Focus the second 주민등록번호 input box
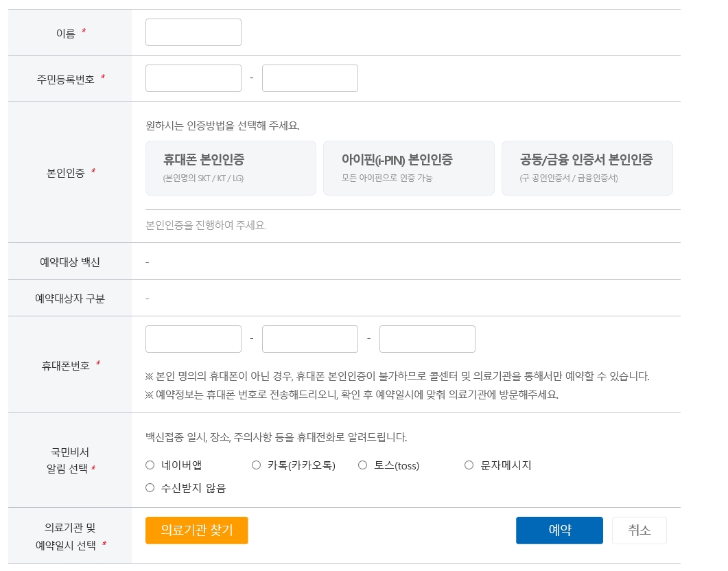Viewport: 728px width, 571px height. pos(310,78)
